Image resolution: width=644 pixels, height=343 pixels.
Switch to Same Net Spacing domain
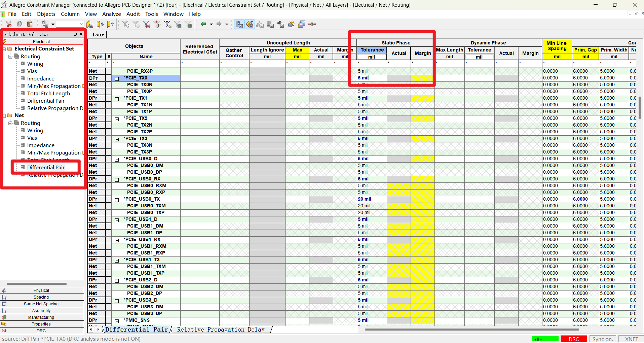[x=41, y=304]
